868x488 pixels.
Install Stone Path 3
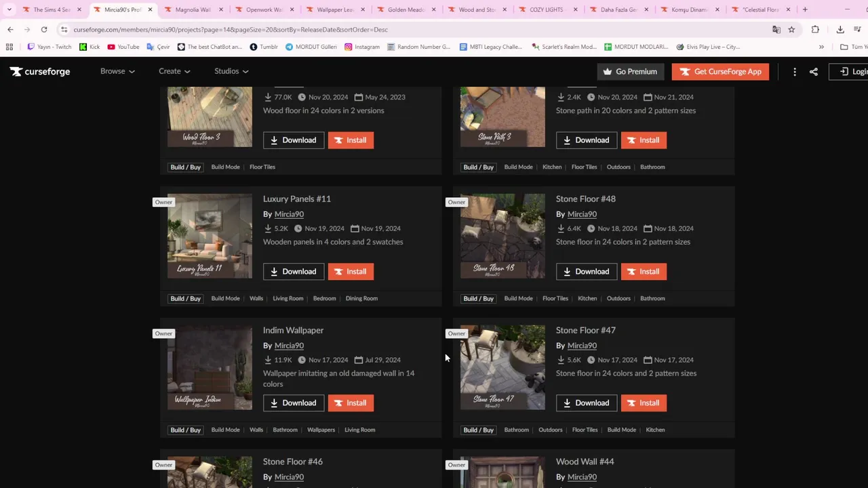[644, 140]
